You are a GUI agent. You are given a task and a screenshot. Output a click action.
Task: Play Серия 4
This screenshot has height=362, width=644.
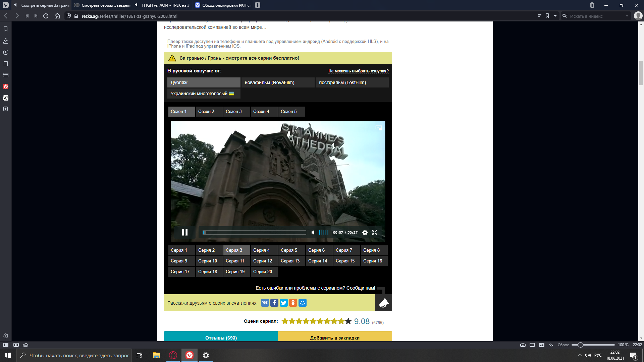point(264,250)
